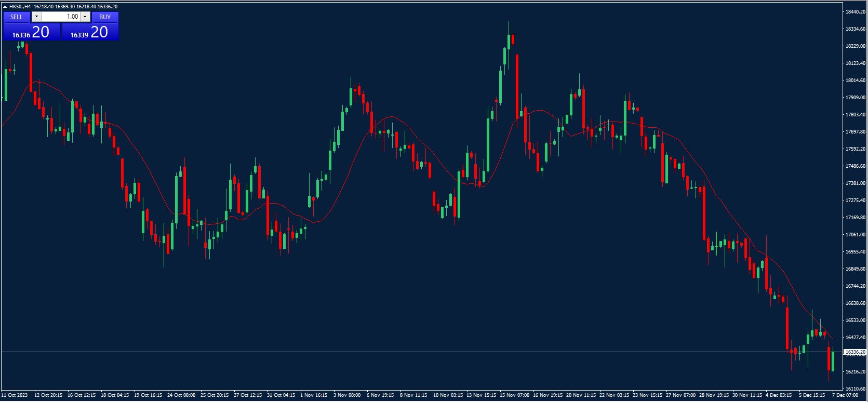Click the 16339 buy ask price tile

click(90, 32)
